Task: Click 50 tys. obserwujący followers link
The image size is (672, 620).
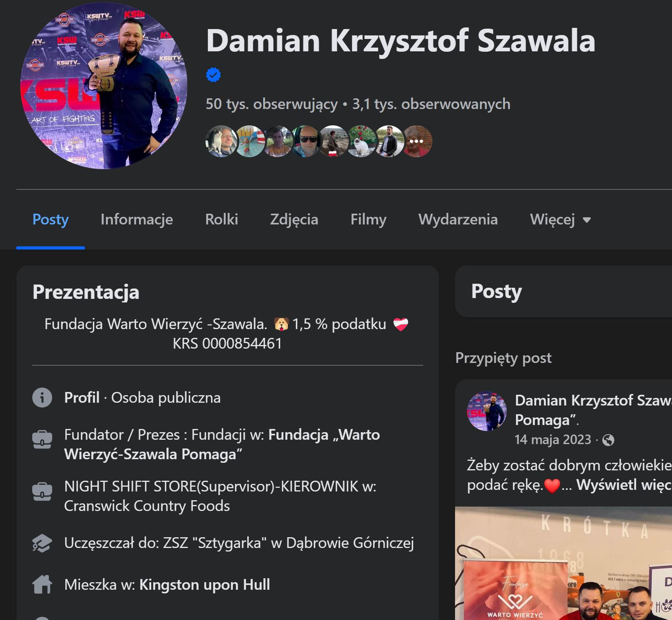Action: pos(272,104)
